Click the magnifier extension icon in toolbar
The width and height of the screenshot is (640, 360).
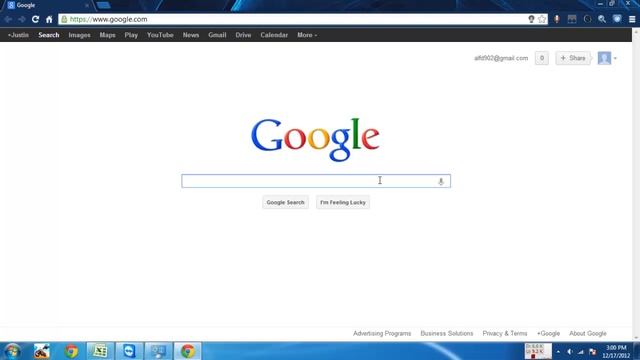tap(602, 19)
